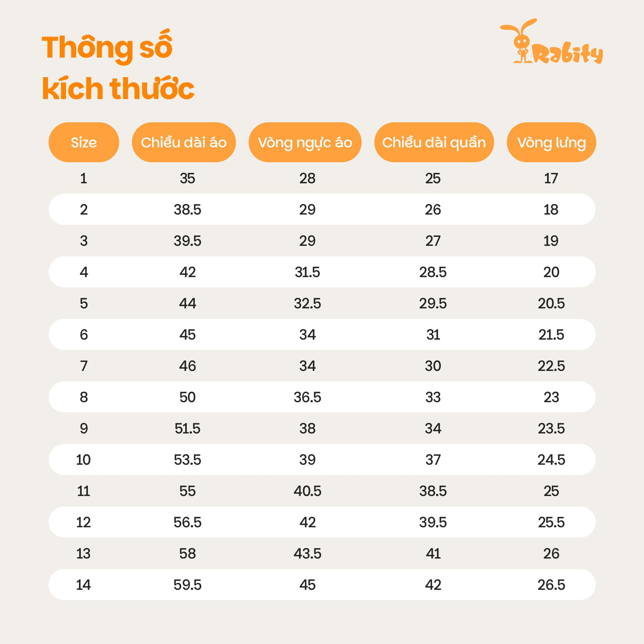The image size is (644, 644).
Task: Click the 40.5 chest value in row 11
Action: (307, 491)
